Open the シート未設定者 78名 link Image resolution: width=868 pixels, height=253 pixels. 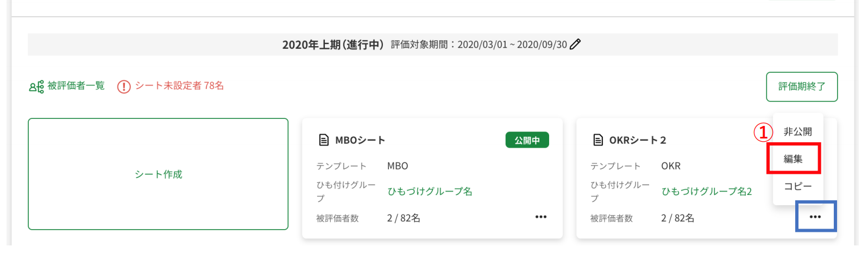click(x=179, y=86)
